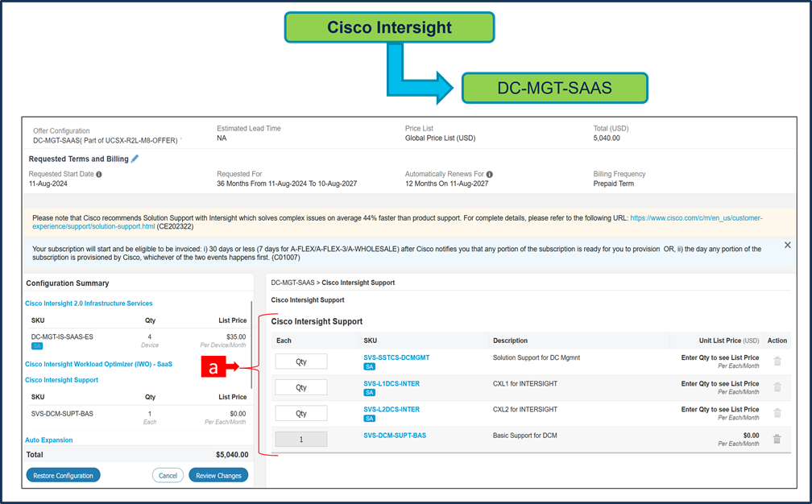The height and width of the screenshot is (504, 812).
Task: Open SVS-SSTCS-DCMGMT SKU link
Action: click(396, 357)
